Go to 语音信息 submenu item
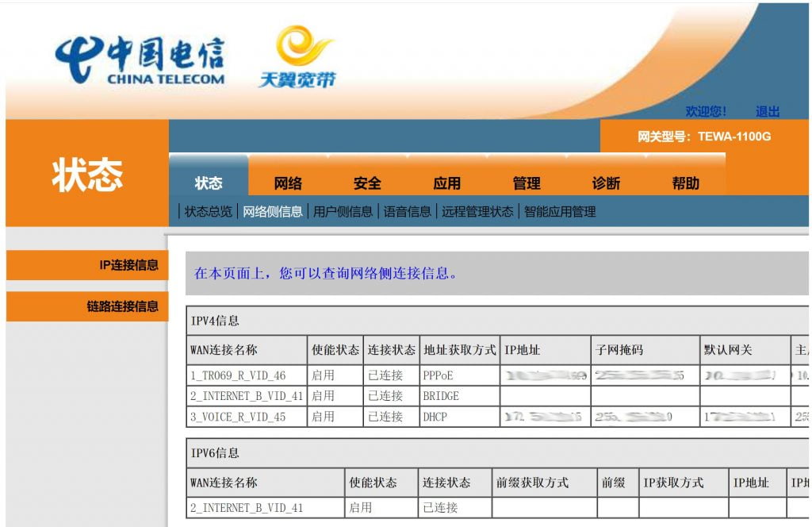Screen dimensions: 812x527 click(x=408, y=212)
